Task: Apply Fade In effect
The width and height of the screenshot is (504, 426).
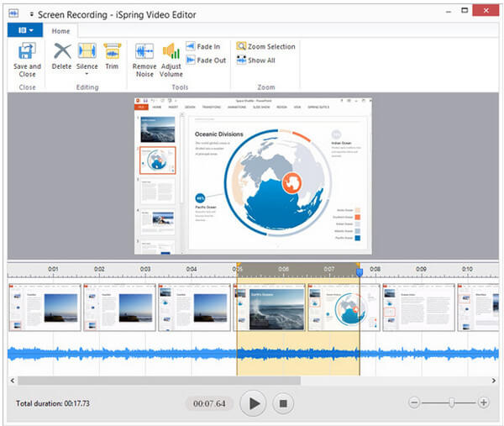Action: [203, 46]
